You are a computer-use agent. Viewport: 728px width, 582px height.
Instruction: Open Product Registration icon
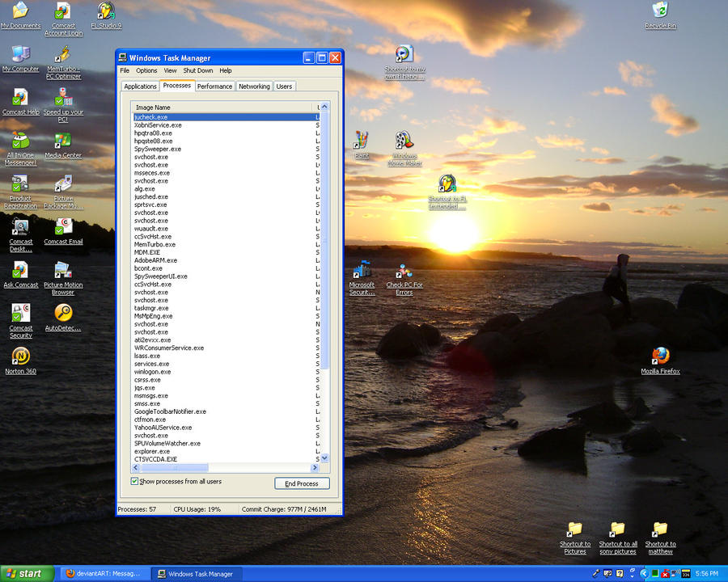coord(20,192)
